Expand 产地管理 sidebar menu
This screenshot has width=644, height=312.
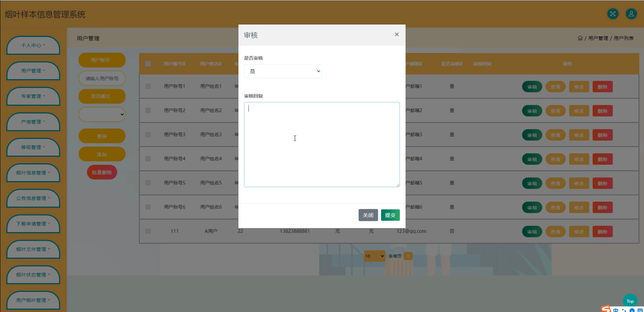pos(33,122)
